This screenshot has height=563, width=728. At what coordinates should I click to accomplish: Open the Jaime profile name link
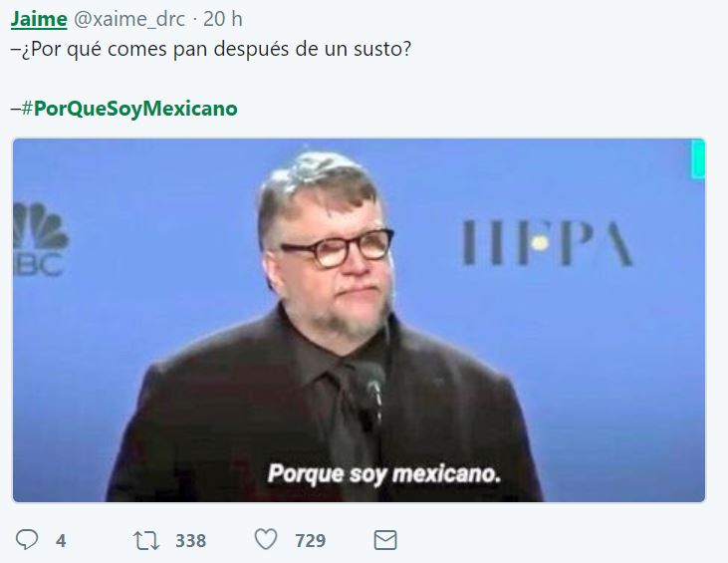click(39, 19)
